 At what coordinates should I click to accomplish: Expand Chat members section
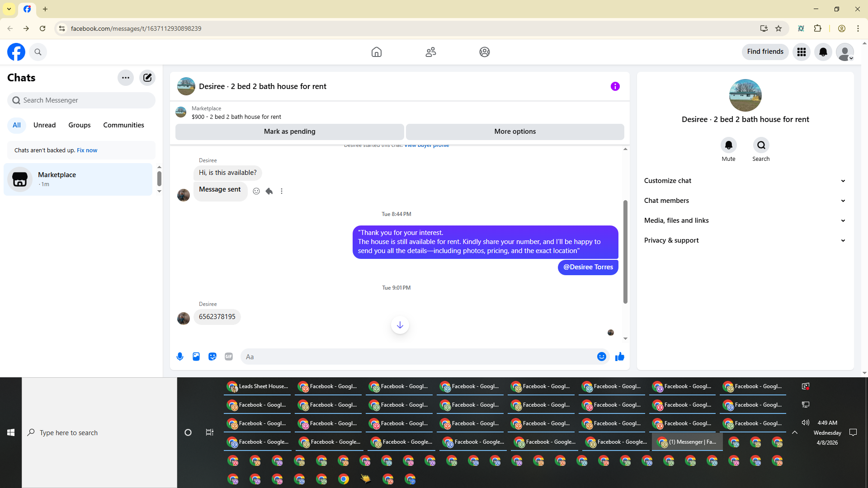click(x=745, y=201)
